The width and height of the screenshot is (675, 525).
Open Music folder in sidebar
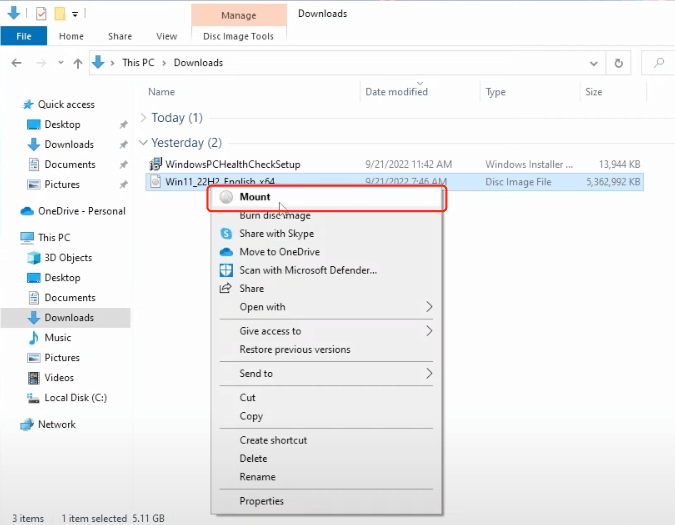pos(58,338)
